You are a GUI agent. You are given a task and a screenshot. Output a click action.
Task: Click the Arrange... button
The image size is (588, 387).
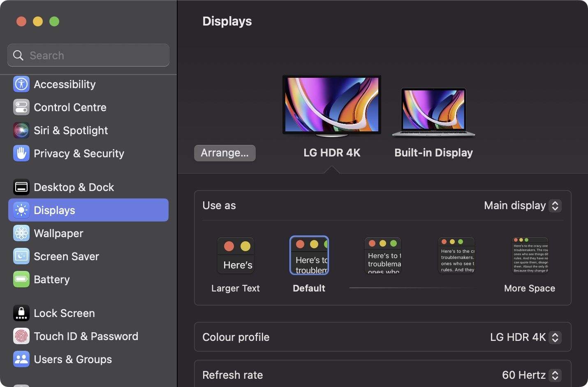click(225, 153)
